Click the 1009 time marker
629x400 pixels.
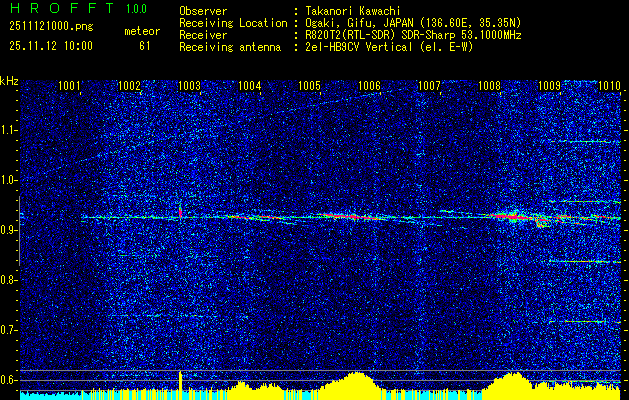(x=549, y=85)
